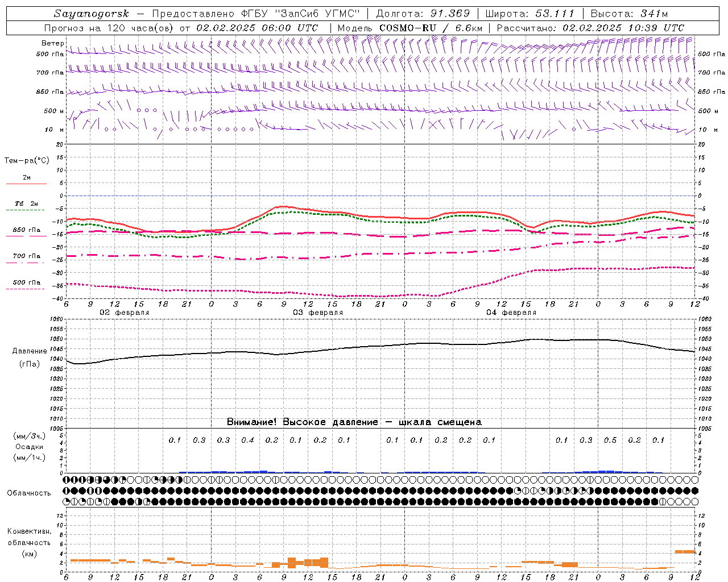Click the precipitation value 0.5
This screenshot has height=582, width=728.
pyautogui.click(x=610, y=440)
